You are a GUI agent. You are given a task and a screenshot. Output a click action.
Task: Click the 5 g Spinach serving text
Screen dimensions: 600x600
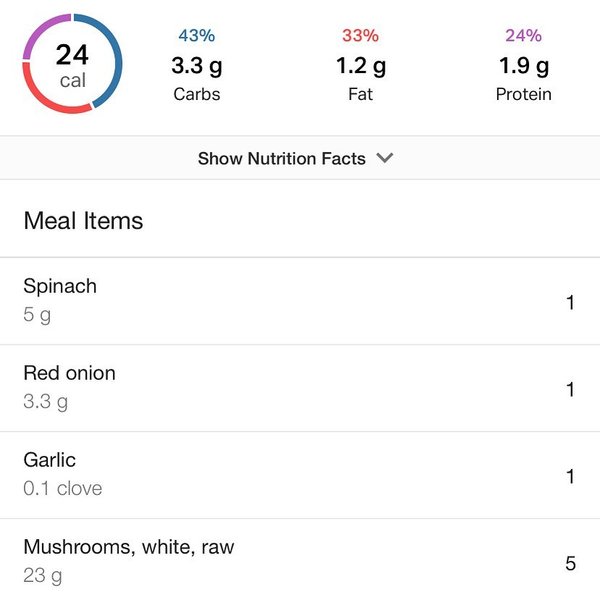pyautogui.click(x=37, y=315)
